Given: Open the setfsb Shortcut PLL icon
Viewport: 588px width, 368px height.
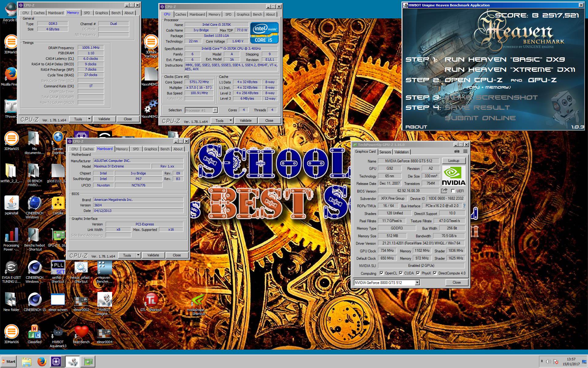Looking at the screenshot, I should pos(58,272).
